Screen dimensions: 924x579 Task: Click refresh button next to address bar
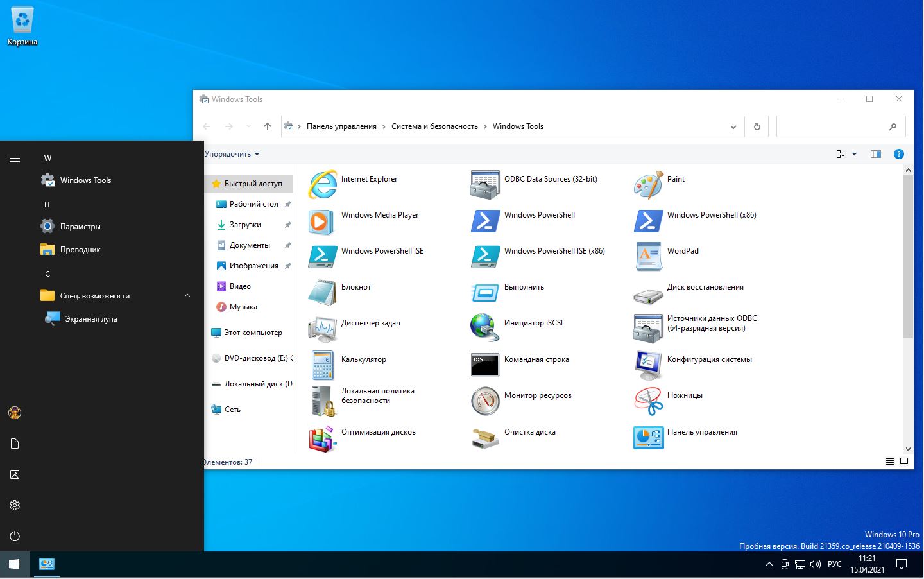[757, 127]
